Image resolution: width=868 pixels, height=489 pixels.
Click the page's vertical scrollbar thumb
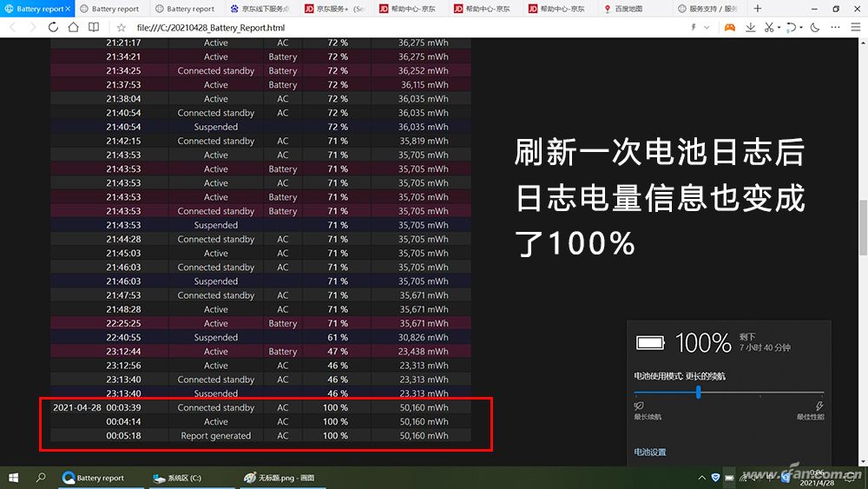point(863,227)
